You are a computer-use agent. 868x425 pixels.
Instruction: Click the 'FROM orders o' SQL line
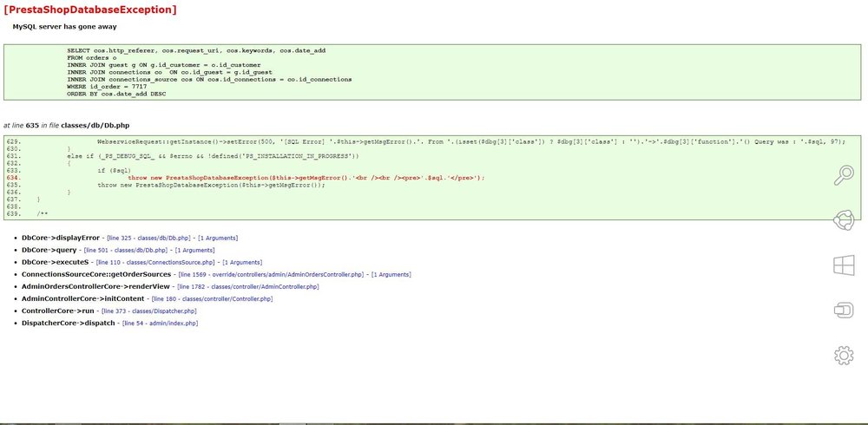pos(91,57)
